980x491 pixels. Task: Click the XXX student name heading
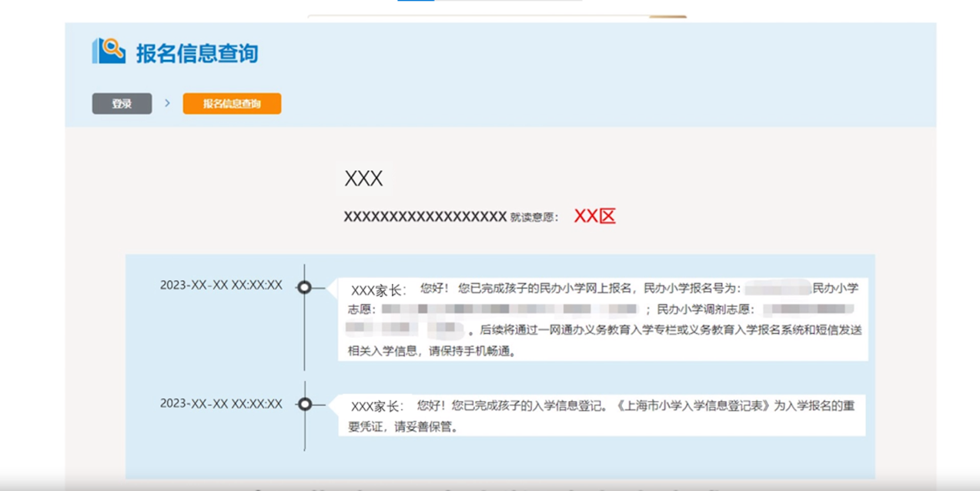point(363,179)
